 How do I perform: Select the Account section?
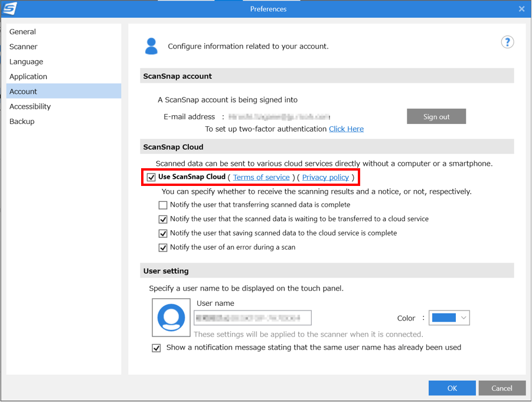tap(64, 91)
